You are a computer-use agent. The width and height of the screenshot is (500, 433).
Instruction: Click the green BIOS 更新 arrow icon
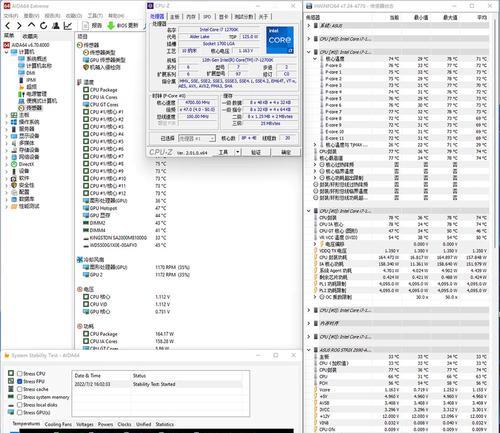111,25
